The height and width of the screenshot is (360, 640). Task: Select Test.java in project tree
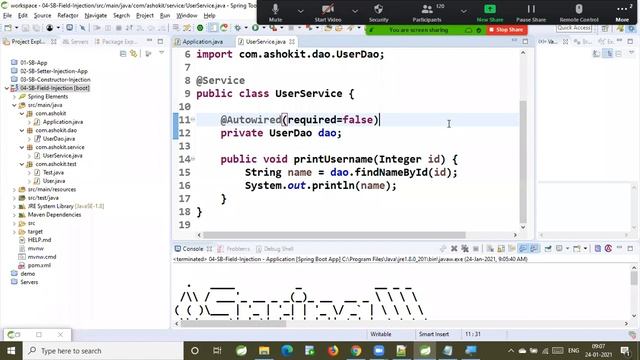coord(53,173)
